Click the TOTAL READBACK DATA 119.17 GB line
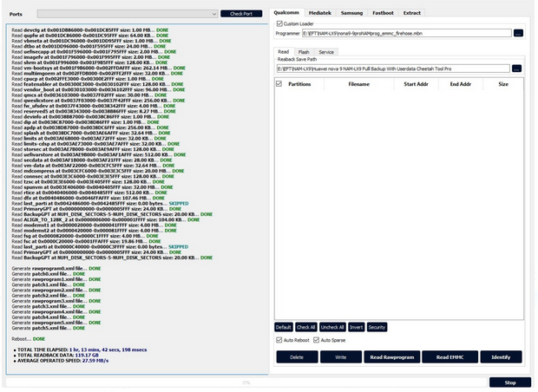This screenshot has height=392, width=538. (x=58, y=356)
